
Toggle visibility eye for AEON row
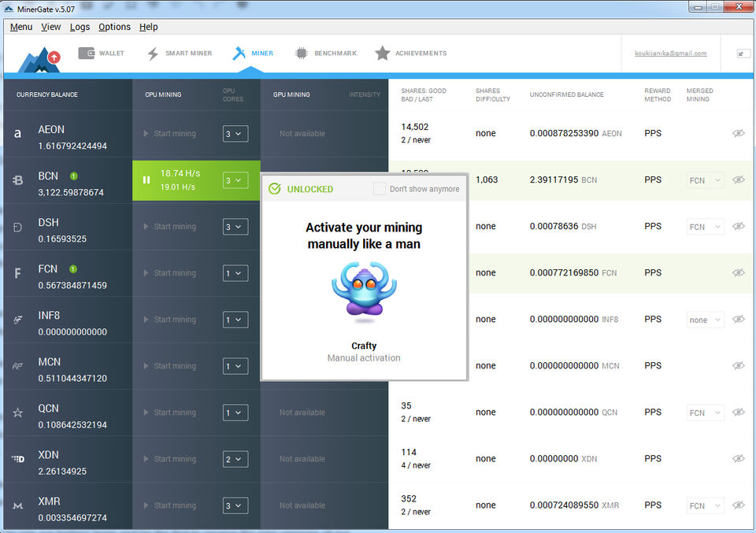[738, 134]
